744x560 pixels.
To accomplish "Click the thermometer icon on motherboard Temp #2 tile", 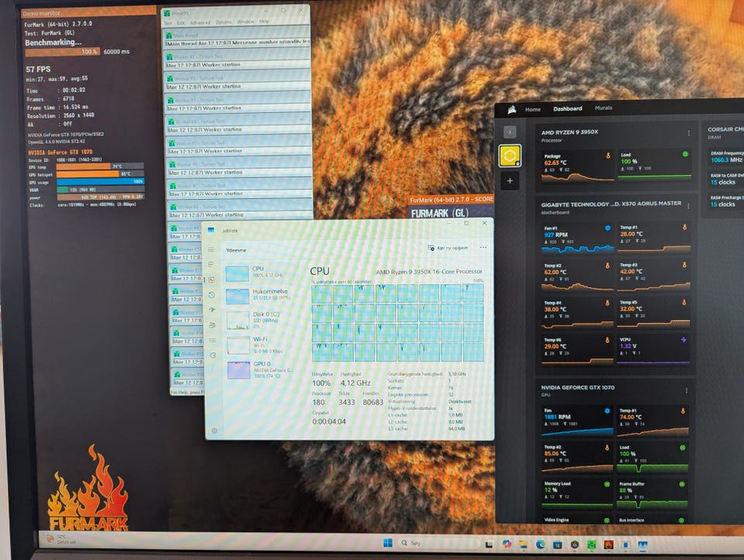I will tap(608, 266).
